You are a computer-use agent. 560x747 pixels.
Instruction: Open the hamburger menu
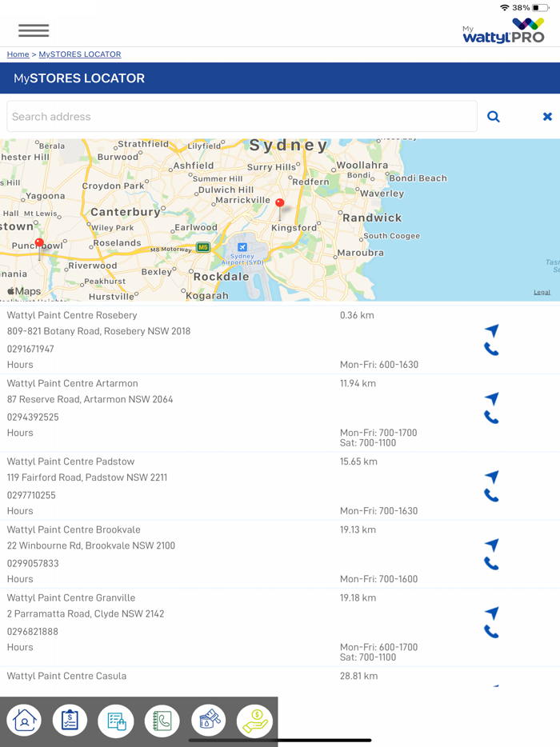(34, 30)
